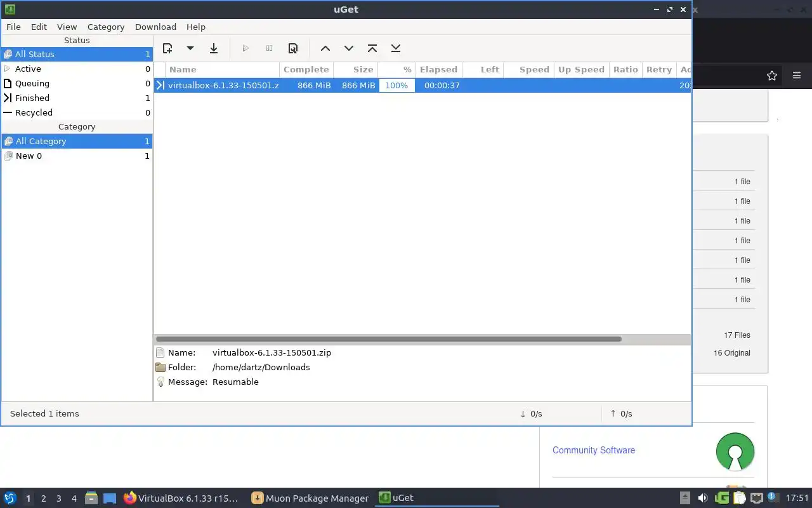Select the Queuing status filter

(77, 83)
